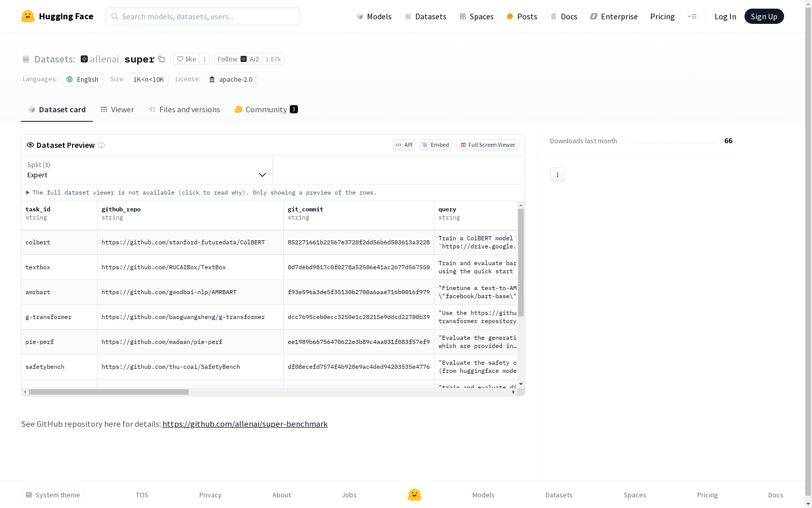This screenshot has width=812, height=508.
Task: Click the apache-2.0 license tag
Action: (231, 79)
